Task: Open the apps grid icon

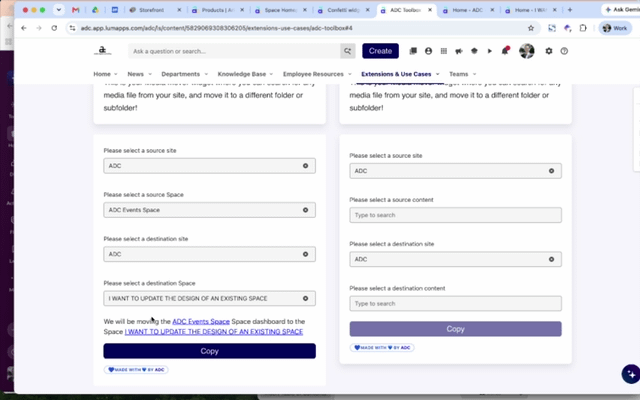Action: coord(444,51)
